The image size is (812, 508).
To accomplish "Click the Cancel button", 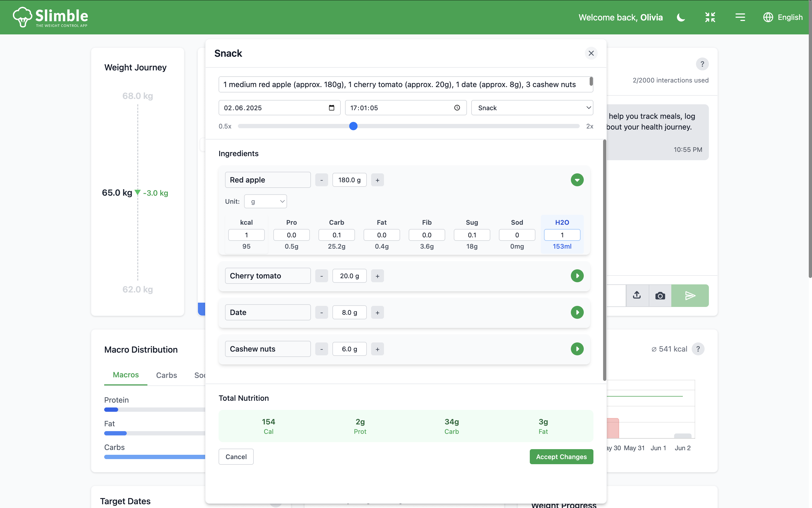I will (236, 457).
